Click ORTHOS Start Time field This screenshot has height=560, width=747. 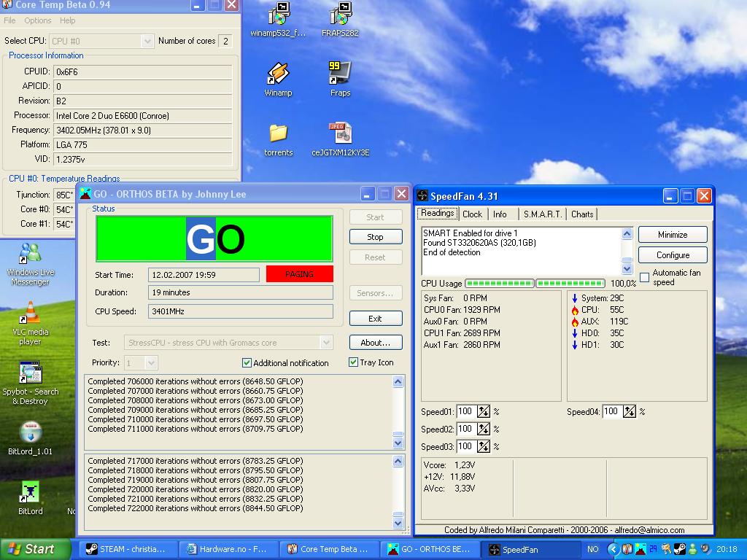pos(204,275)
